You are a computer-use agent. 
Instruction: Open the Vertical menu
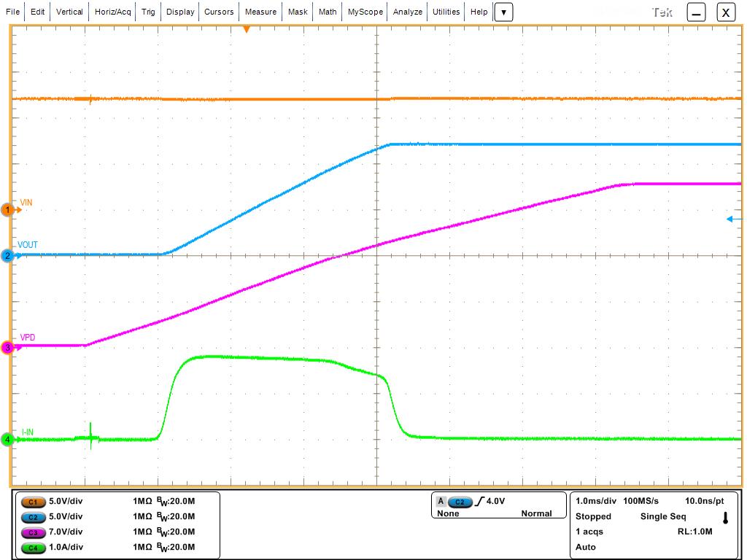click(x=69, y=12)
